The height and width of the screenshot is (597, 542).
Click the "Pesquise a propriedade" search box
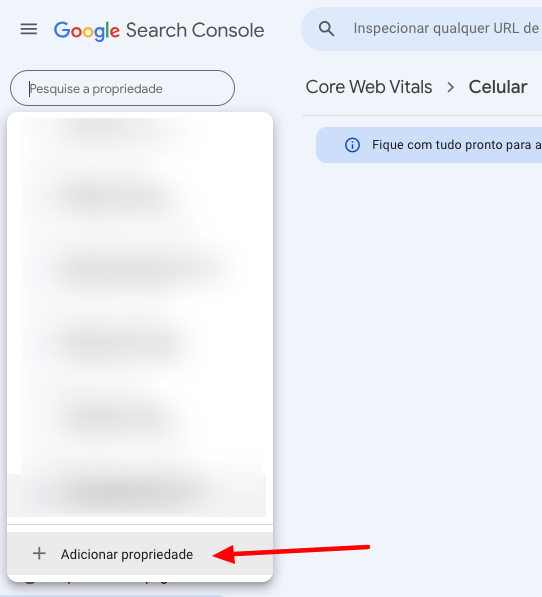123,88
